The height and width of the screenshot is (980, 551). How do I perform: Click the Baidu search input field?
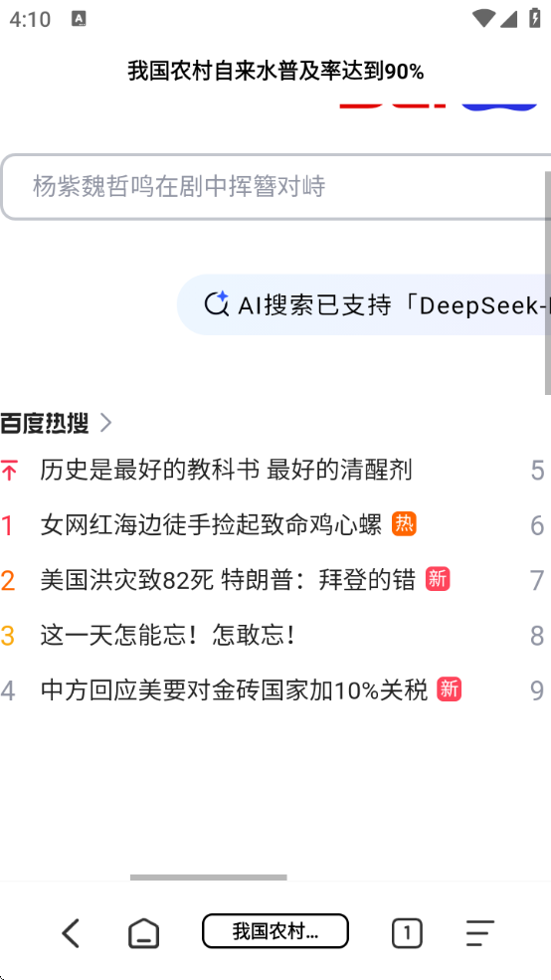[x=275, y=187]
